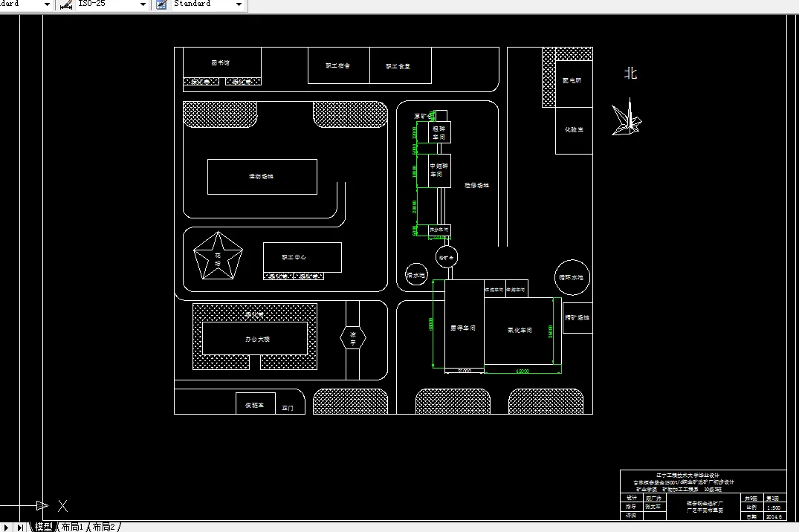This screenshot has height=532, width=799.
Task: Click the 化验室 label
Action: coord(574,129)
